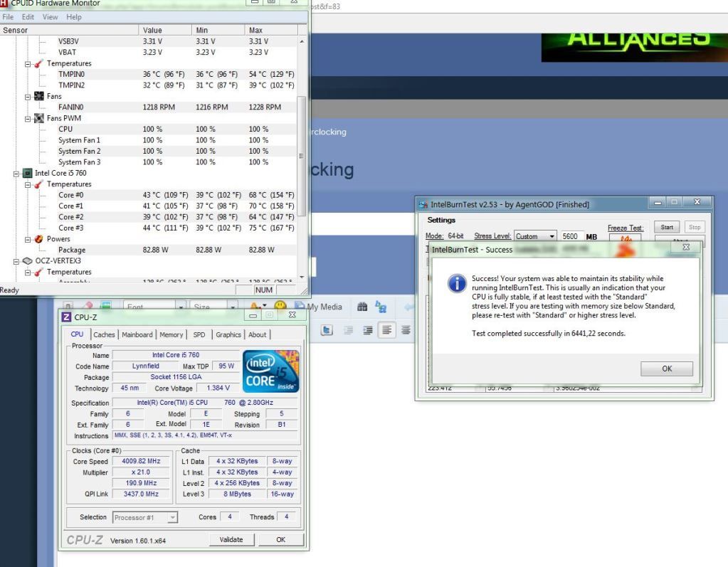Collapse the Fans PWM node
This screenshot has width=728, height=567.
[28, 118]
